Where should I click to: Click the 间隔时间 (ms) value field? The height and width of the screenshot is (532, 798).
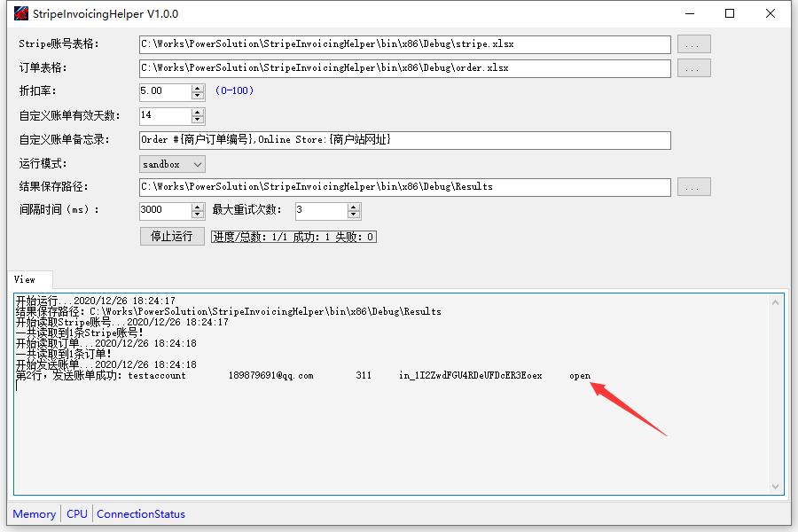pyautogui.click(x=165, y=210)
